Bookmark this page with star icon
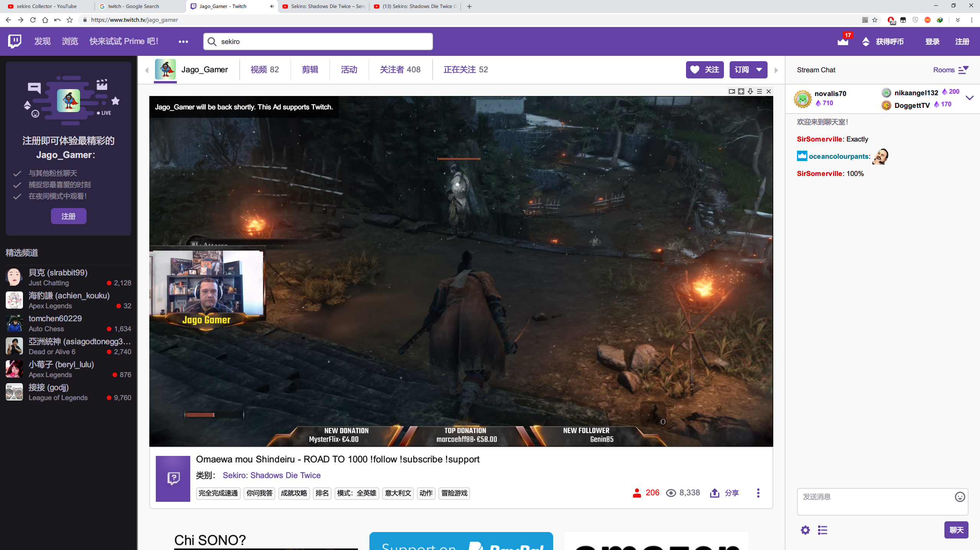This screenshot has height=550, width=980. click(x=875, y=20)
